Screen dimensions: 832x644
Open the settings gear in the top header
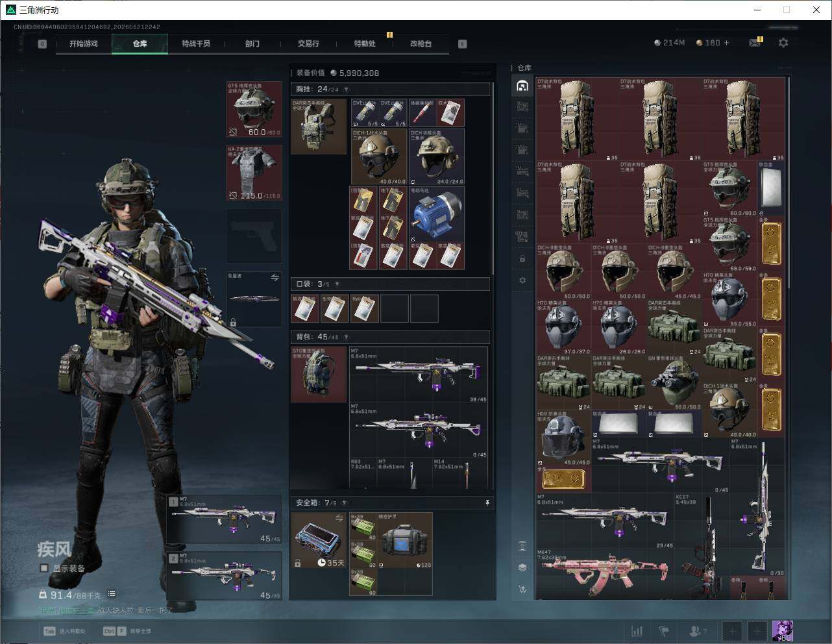click(x=783, y=43)
